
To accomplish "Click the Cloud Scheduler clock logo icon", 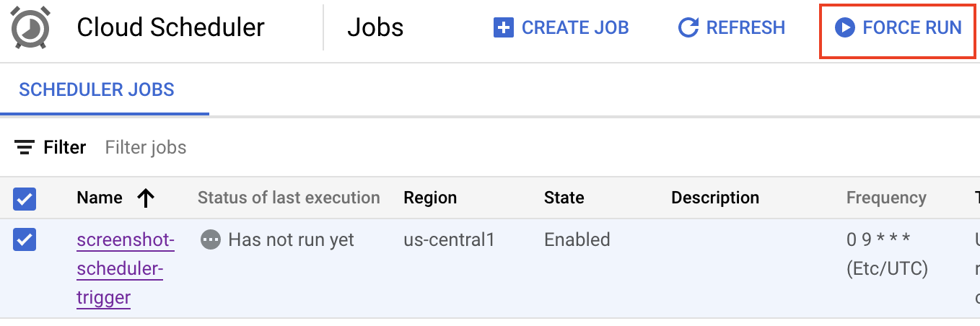I will click(x=31, y=28).
